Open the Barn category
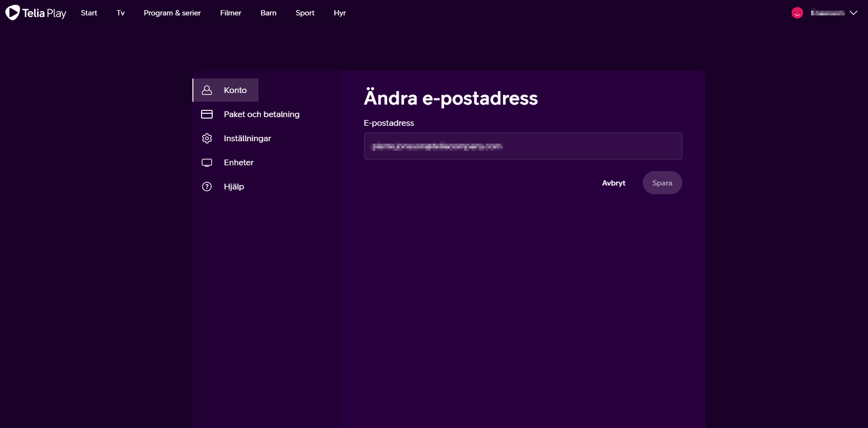 268,13
